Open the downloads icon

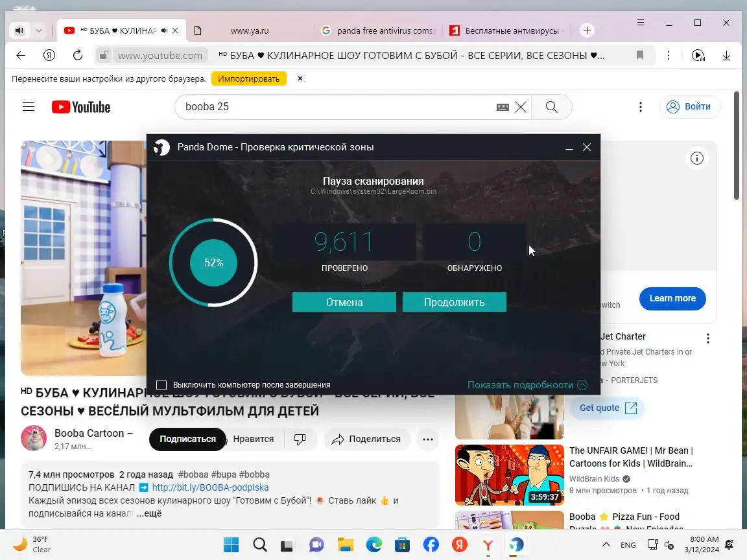[x=726, y=55]
